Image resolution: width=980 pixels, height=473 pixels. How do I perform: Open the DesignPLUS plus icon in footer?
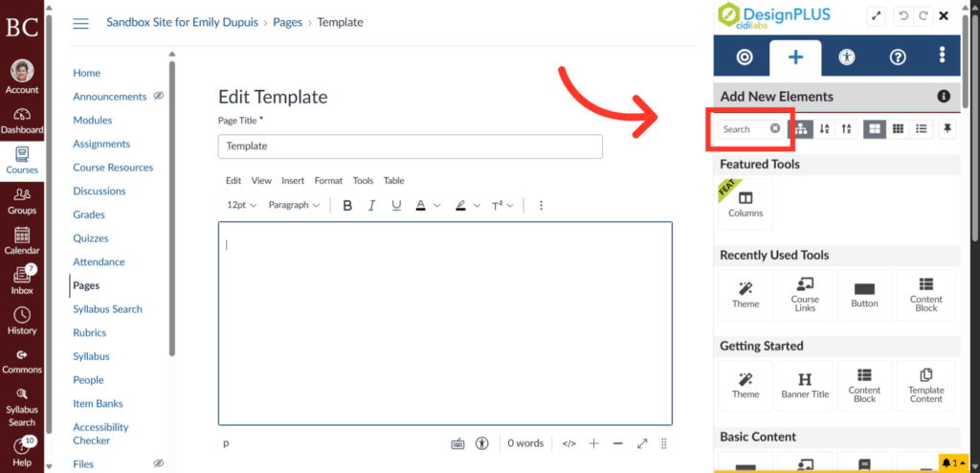593,443
